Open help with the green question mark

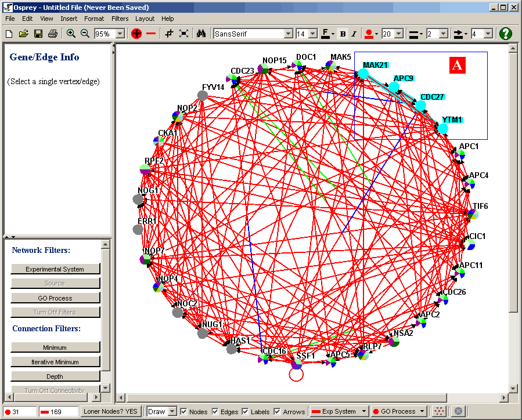[x=505, y=34]
